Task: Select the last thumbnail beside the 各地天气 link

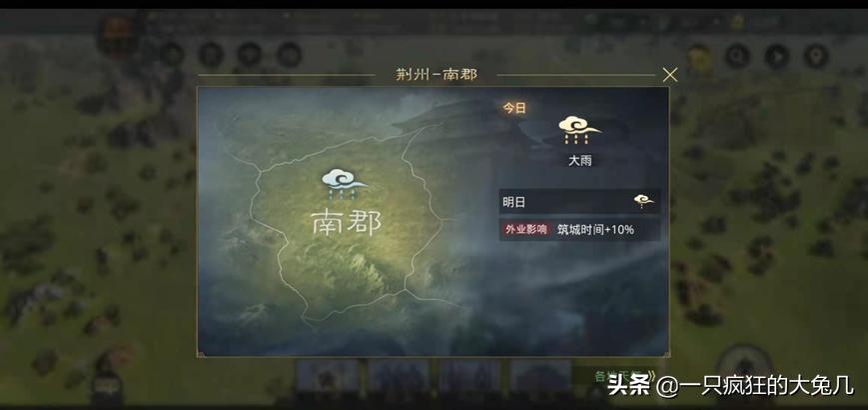Action: click(540, 377)
